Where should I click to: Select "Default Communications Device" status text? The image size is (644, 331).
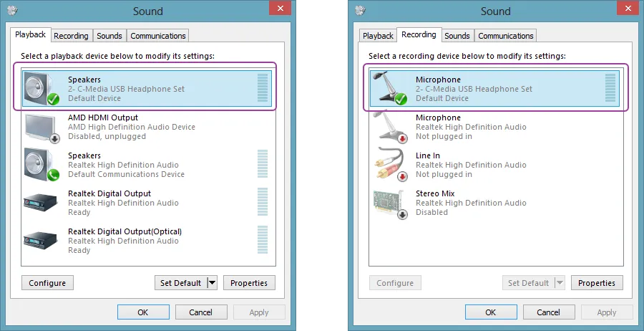[x=126, y=174]
